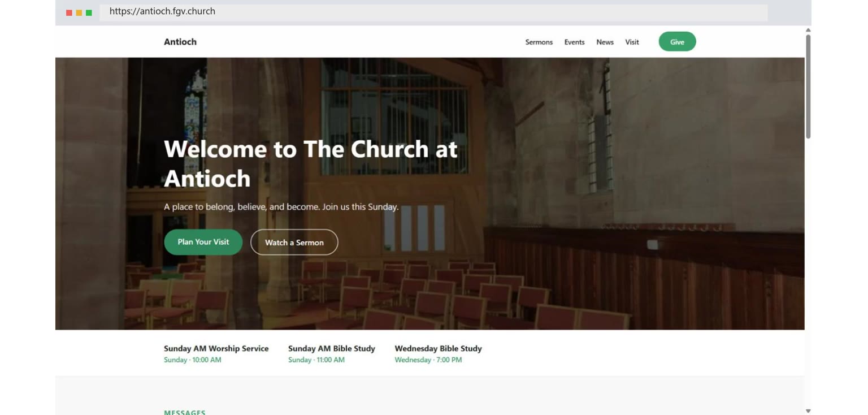Click the red window close dot
The width and height of the screenshot is (868, 415).
pyautogui.click(x=69, y=12)
